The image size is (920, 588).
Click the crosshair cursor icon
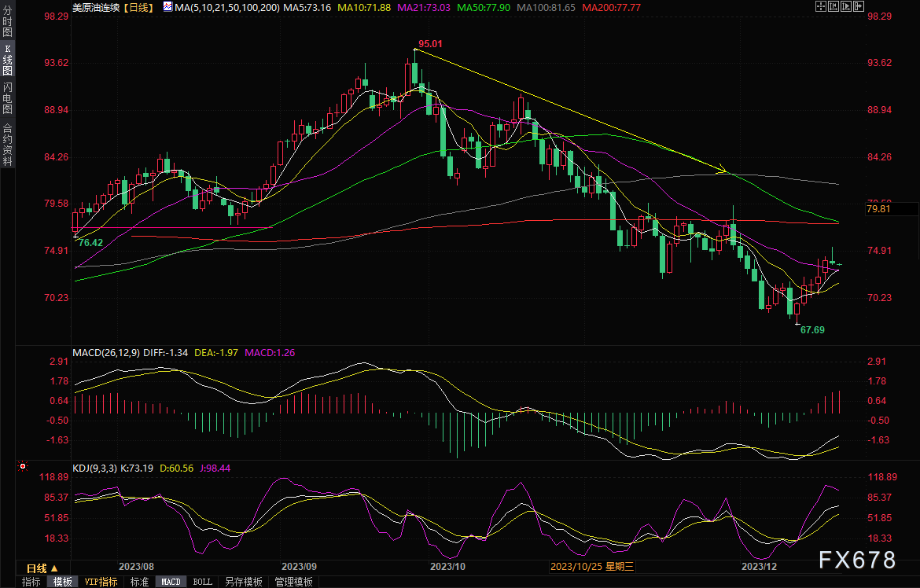tap(821, 6)
